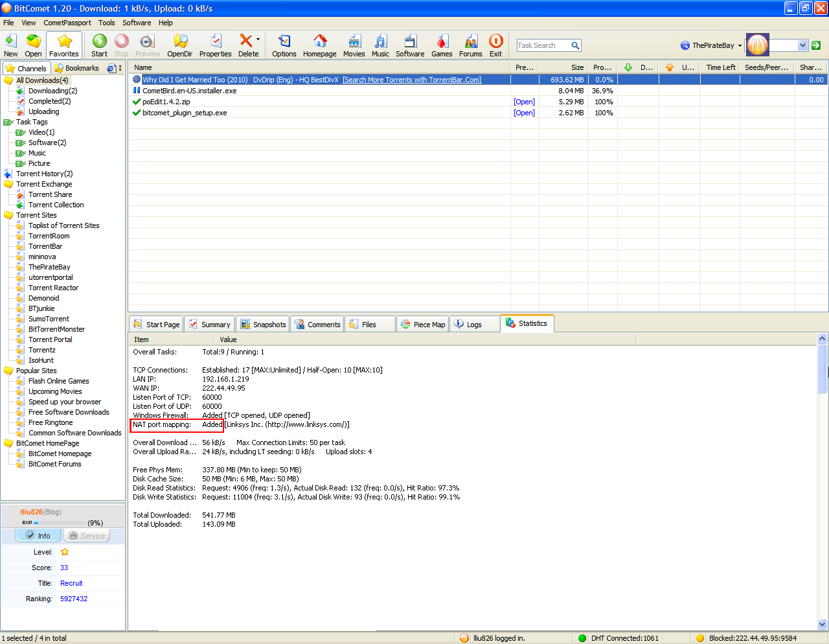This screenshot has width=829, height=644.
Task: Click the Task Search magnifier icon
Action: 575,45
